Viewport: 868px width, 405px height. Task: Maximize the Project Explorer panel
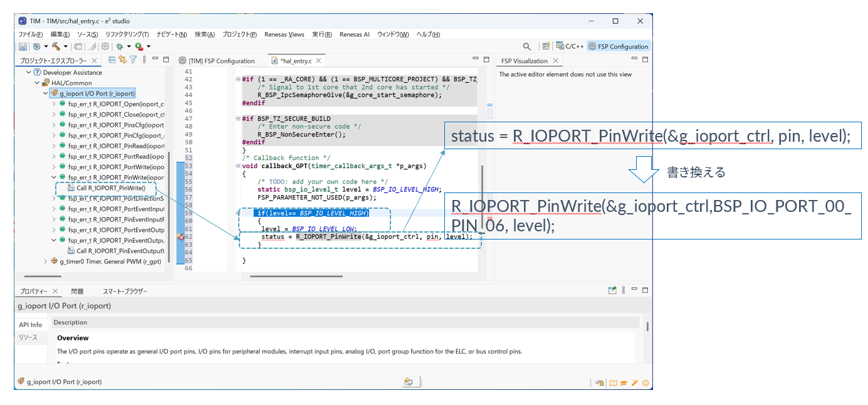(166, 60)
